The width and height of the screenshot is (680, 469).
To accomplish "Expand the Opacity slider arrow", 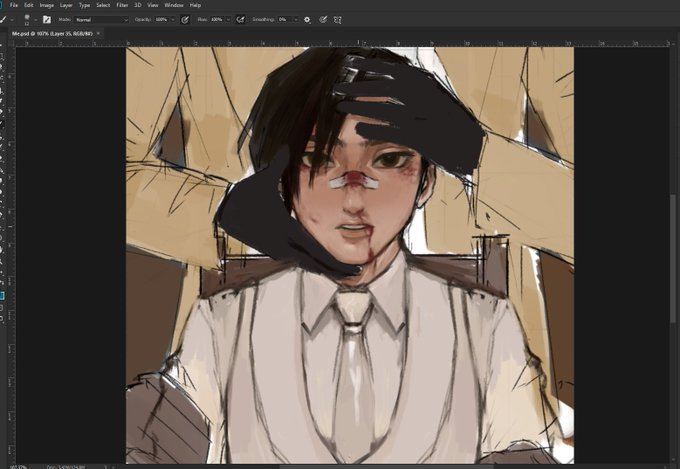I will pyautogui.click(x=173, y=20).
